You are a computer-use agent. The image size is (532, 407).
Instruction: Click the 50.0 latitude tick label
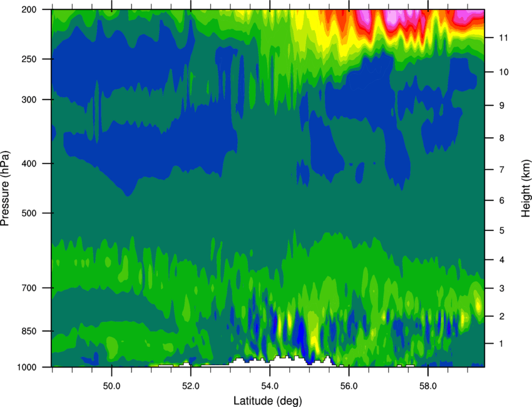pyautogui.click(x=111, y=386)
